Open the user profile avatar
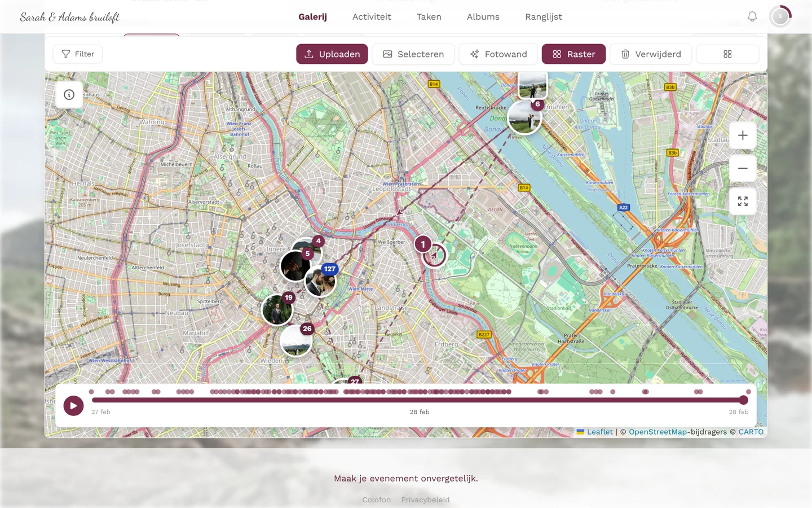The height and width of the screenshot is (508, 812). click(x=780, y=17)
